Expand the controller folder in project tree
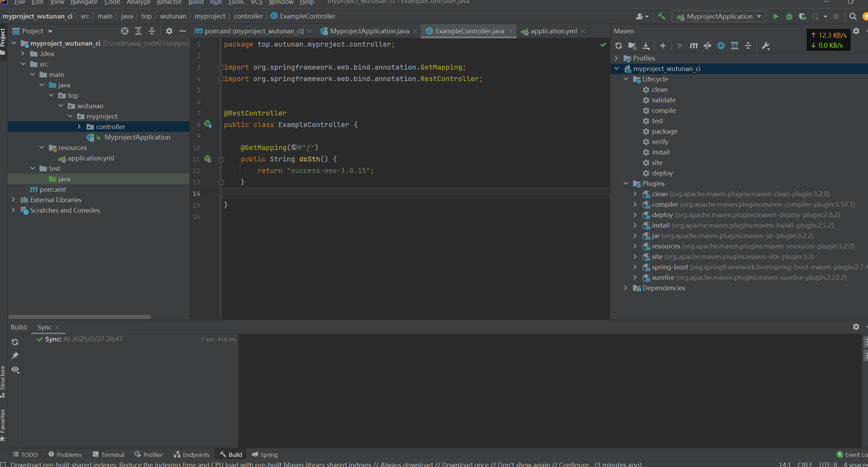This screenshot has width=868, height=467. coord(79,127)
